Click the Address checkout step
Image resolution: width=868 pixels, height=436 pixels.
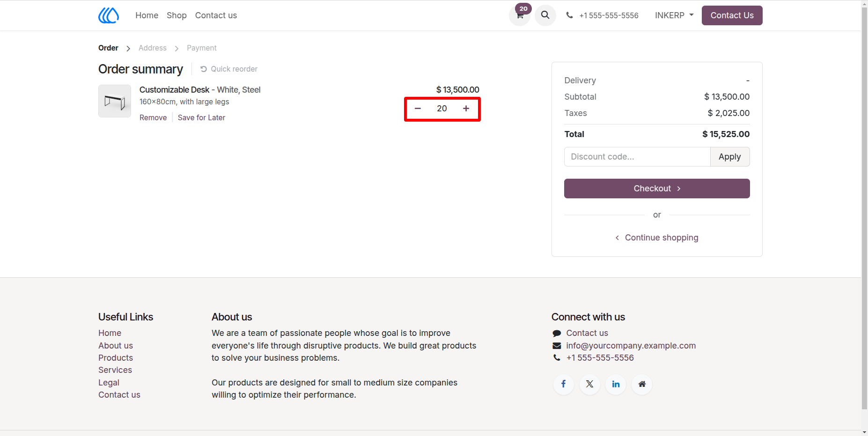click(x=153, y=48)
